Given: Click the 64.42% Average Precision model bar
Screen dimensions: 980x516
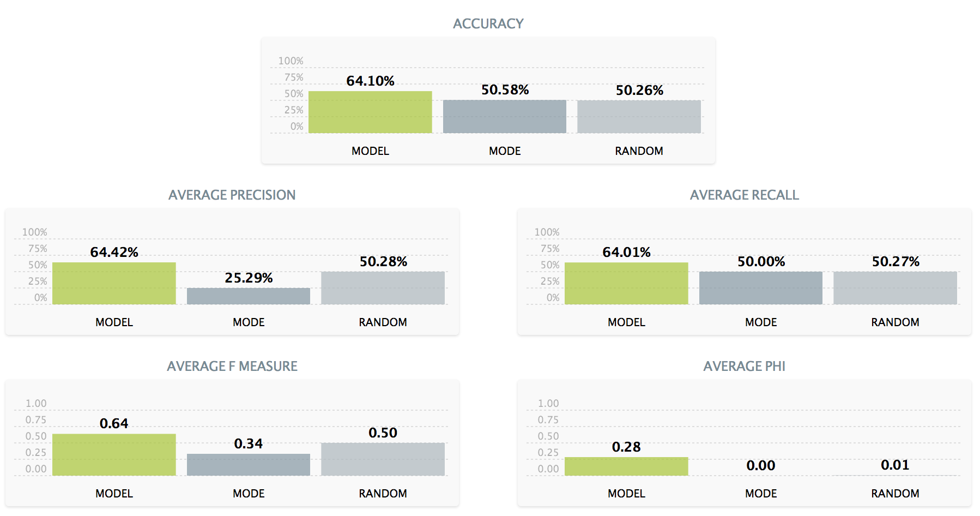Looking at the screenshot, I should coord(114,283).
